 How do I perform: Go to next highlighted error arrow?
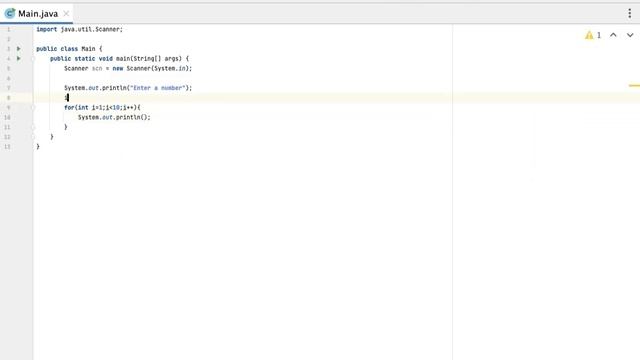click(x=630, y=35)
